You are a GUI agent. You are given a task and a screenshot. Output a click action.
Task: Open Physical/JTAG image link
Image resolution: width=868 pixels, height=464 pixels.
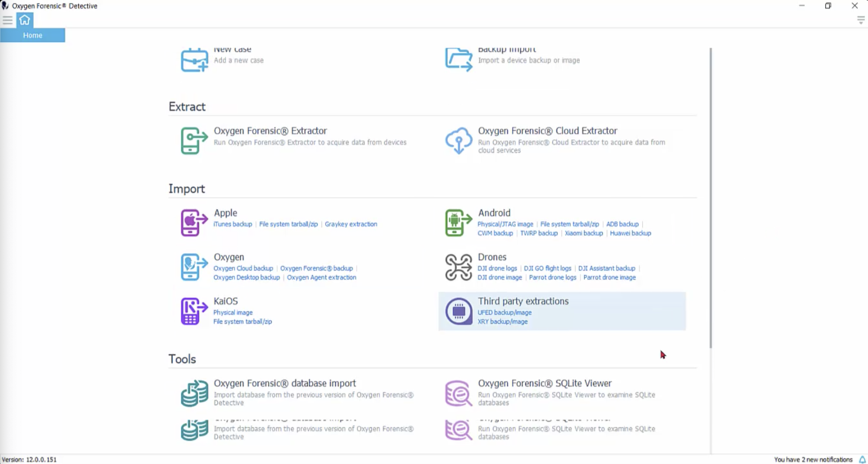(x=505, y=224)
